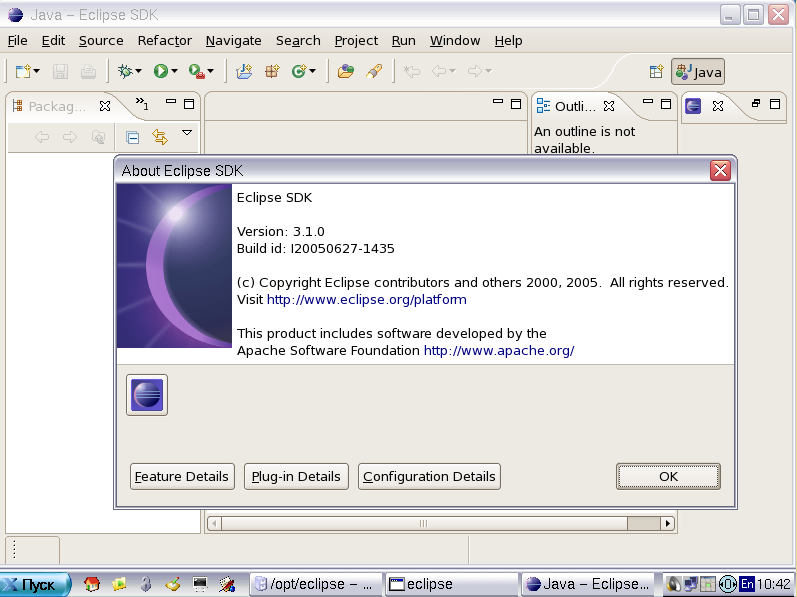Expand the Forward history dropdown arrow
This screenshot has width=797, height=597.
point(488,71)
